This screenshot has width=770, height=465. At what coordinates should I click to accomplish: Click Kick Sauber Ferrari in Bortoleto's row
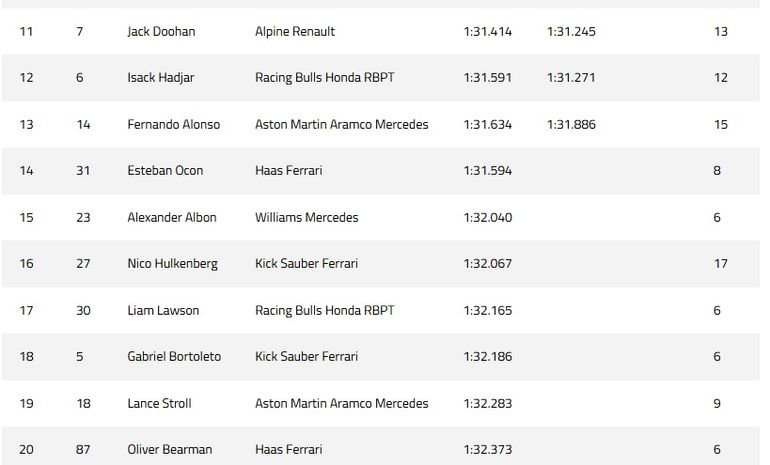(x=306, y=357)
